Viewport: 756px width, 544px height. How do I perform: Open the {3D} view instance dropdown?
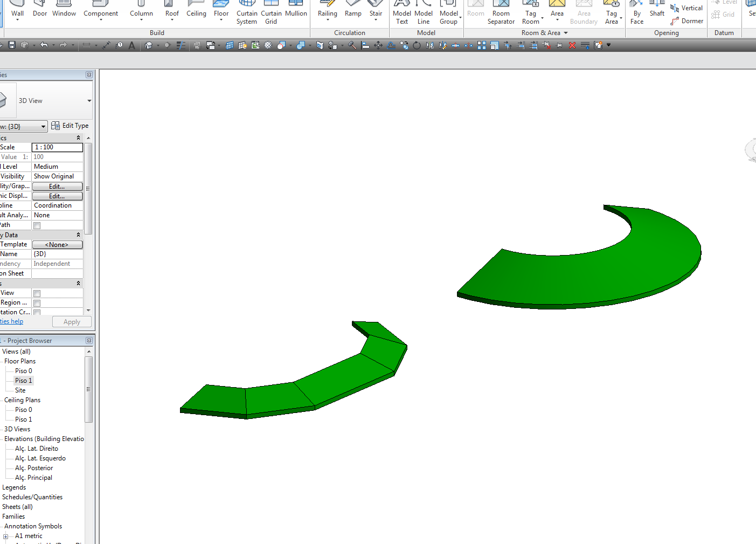tap(43, 127)
